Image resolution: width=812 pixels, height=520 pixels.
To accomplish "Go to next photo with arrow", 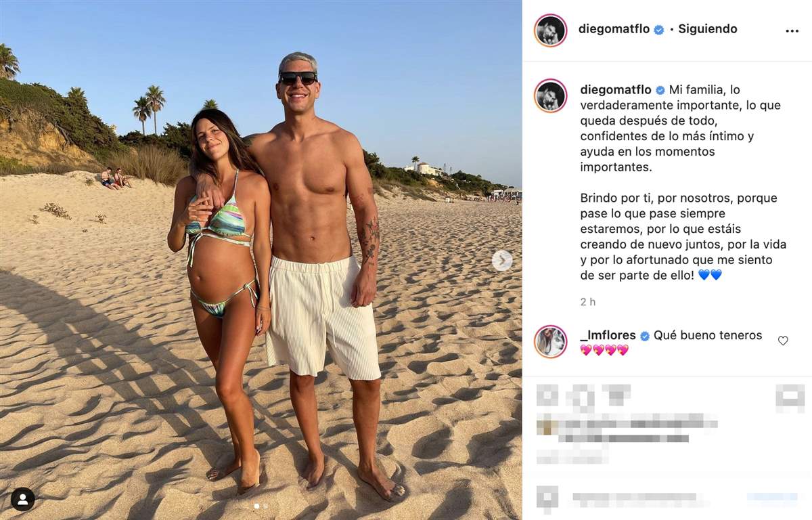I will tap(501, 261).
